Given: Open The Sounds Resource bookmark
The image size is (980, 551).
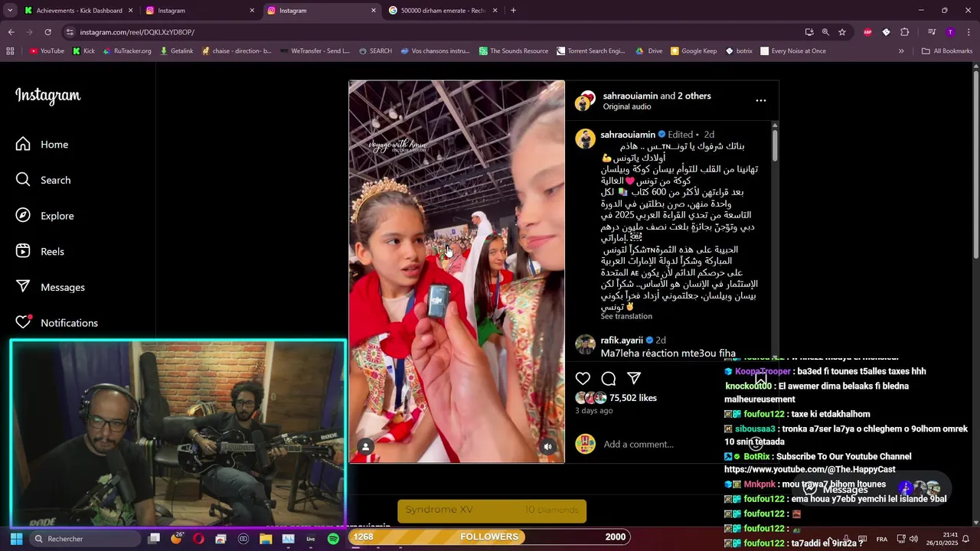Looking at the screenshot, I should point(514,51).
